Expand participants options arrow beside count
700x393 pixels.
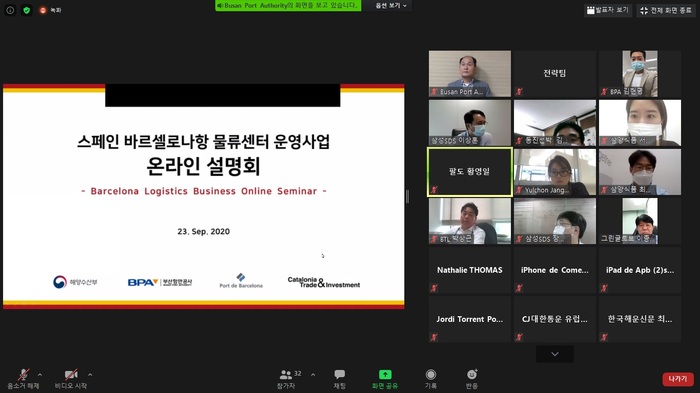(x=313, y=375)
